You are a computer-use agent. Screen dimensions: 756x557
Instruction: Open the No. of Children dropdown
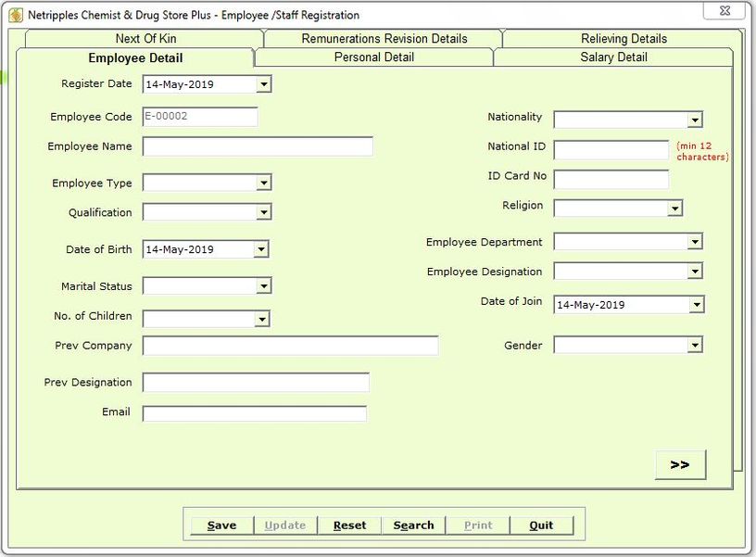click(x=261, y=319)
